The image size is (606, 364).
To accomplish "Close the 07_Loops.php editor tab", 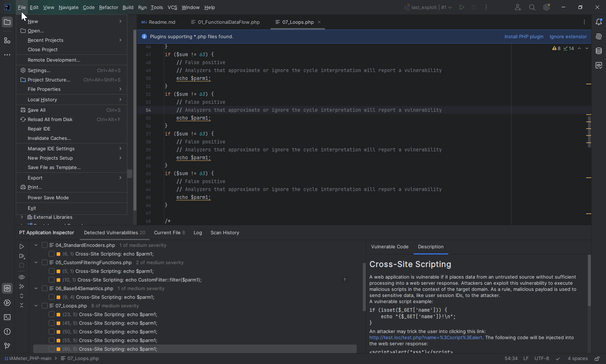I will tap(319, 22).
